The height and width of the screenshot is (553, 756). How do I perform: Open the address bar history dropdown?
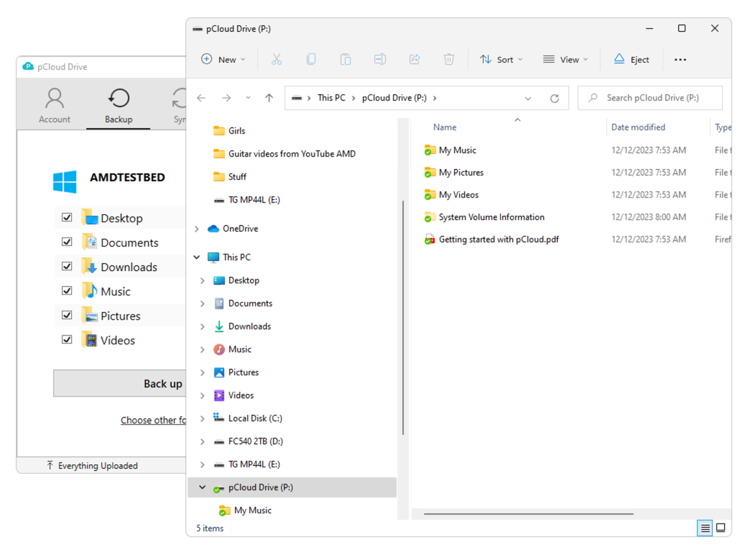tap(528, 98)
